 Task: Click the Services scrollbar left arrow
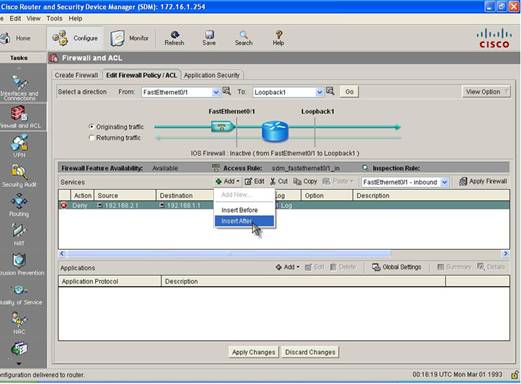(62, 254)
